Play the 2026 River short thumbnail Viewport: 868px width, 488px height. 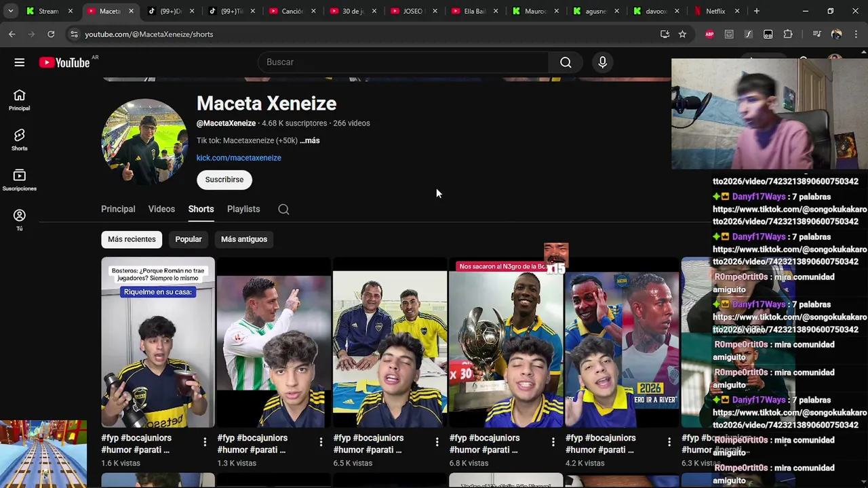[622, 343]
